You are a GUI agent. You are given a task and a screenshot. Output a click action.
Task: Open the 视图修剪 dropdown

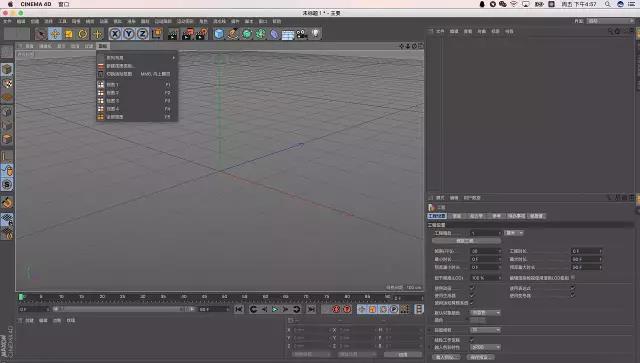(x=486, y=330)
